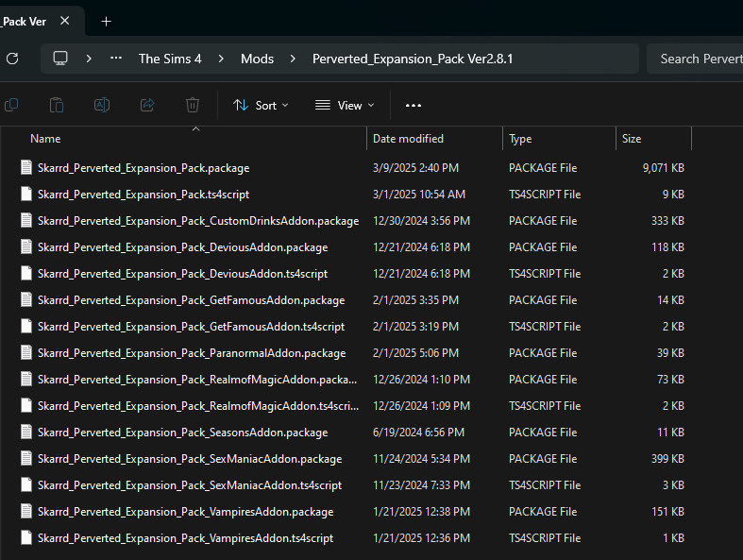
Task: Click the Rename toolbar icon
Action: click(x=102, y=105)
